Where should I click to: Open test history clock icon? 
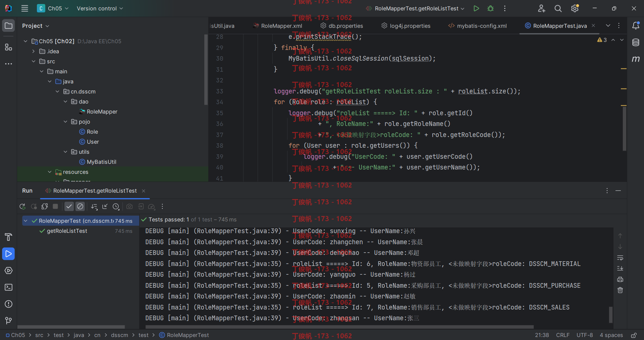click(116, 207)
